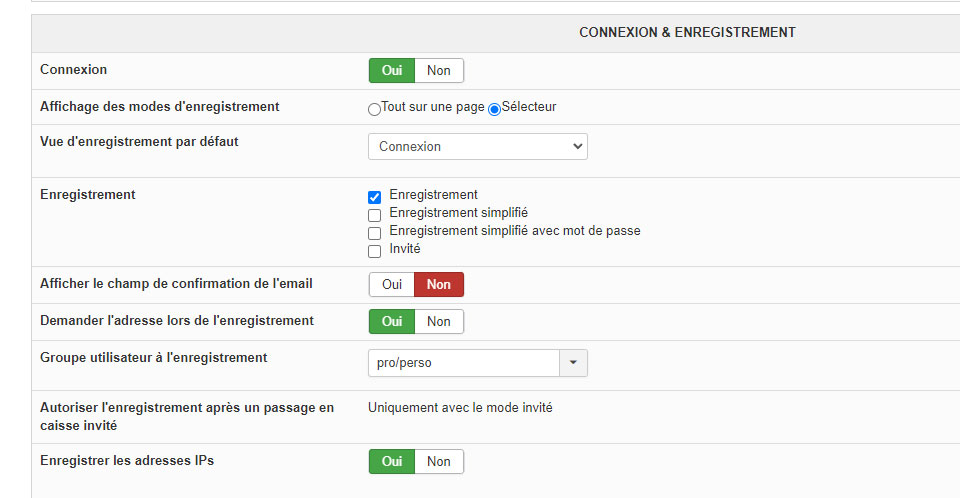Set Connexion toggle to Non
Image resolution: width=960 pixels, height=498 pixels.
(x=439, y=71)
